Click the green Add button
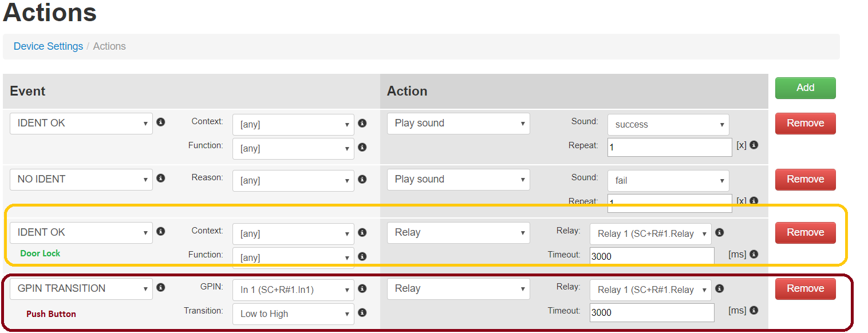The image size is (868, 333). (805, 88)
